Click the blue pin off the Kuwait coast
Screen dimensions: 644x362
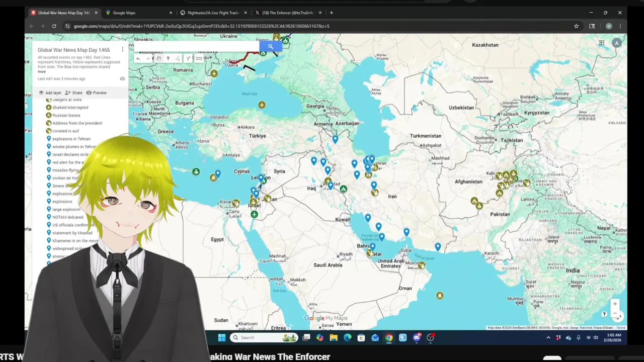pos(368,218)
